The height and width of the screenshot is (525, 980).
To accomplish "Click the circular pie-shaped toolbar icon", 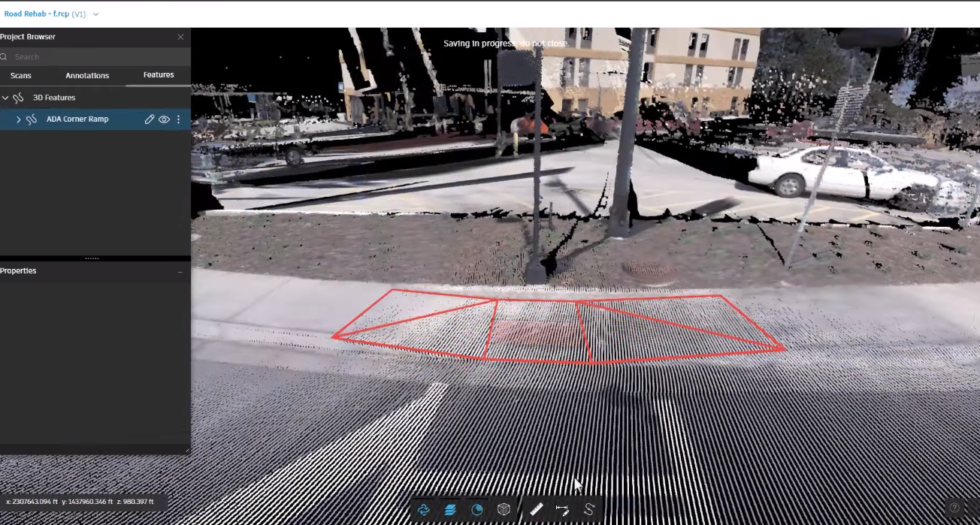I will (477, 509).
